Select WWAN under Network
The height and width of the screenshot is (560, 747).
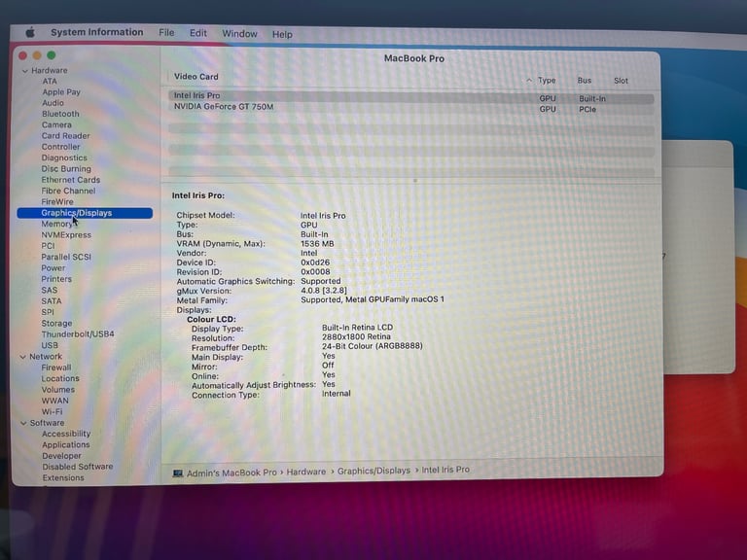[x=54, y=401]
